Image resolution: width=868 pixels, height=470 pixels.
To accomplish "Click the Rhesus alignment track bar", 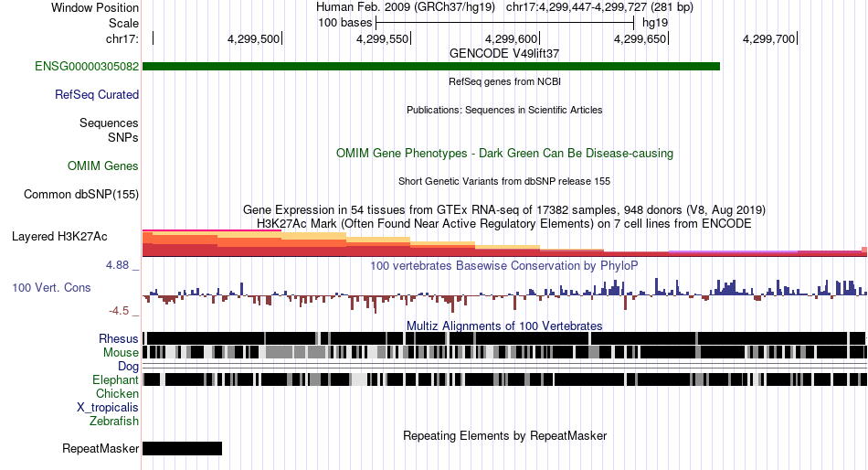I will point(504,338).
